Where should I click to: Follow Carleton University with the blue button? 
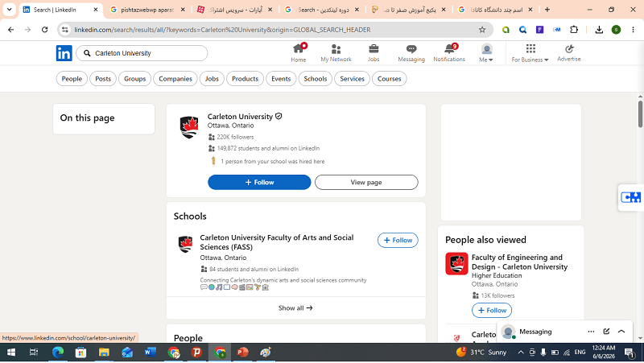click(259, 183)
